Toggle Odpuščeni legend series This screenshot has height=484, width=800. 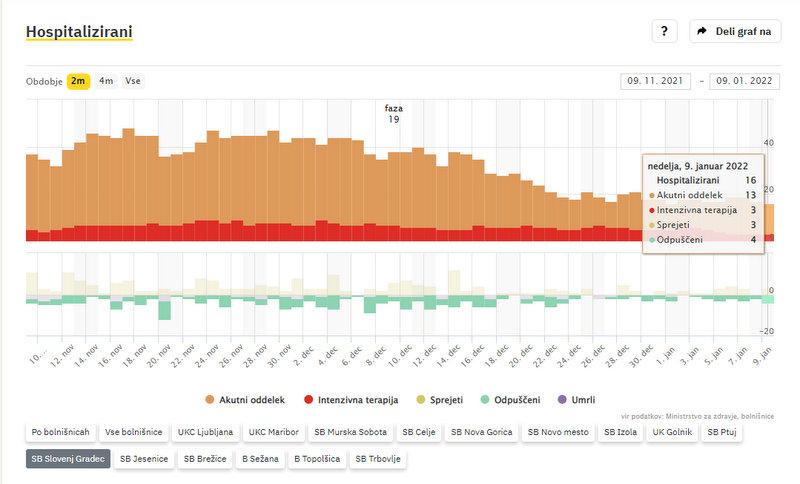point(508,400)
